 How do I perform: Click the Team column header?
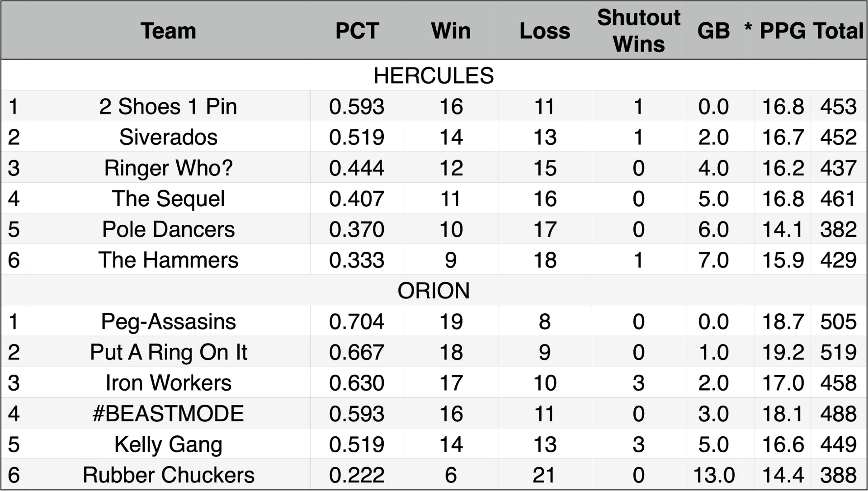pos(168,31)
